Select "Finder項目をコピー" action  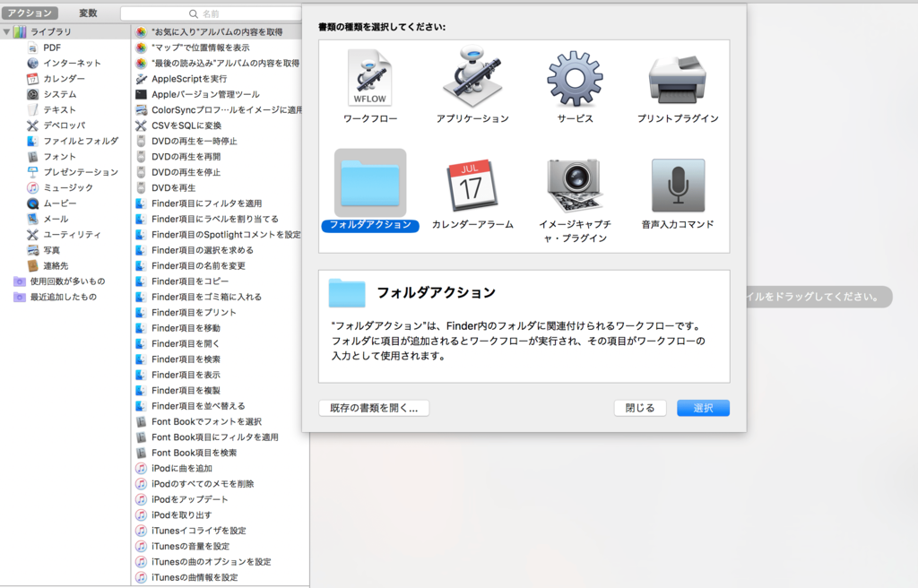pos(190,281)
